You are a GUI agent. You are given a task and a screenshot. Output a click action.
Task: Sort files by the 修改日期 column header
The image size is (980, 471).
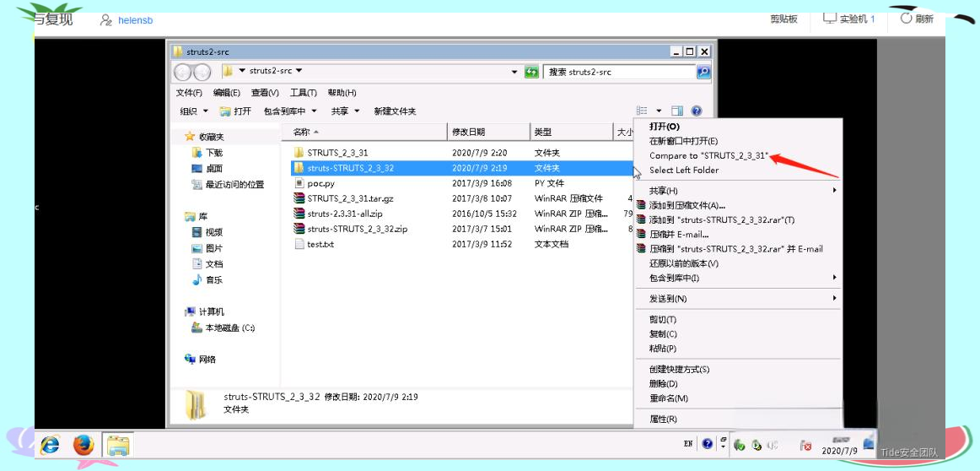coord(489,132)
